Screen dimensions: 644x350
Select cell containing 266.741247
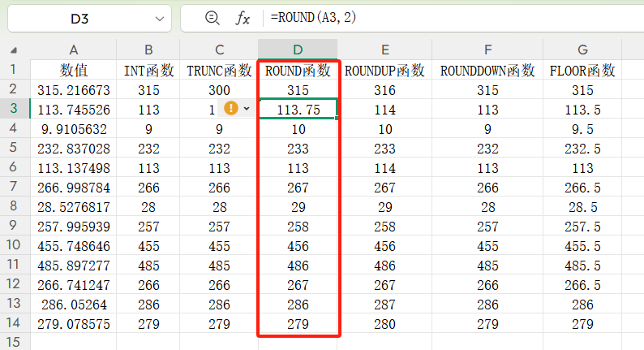point(74,284)
